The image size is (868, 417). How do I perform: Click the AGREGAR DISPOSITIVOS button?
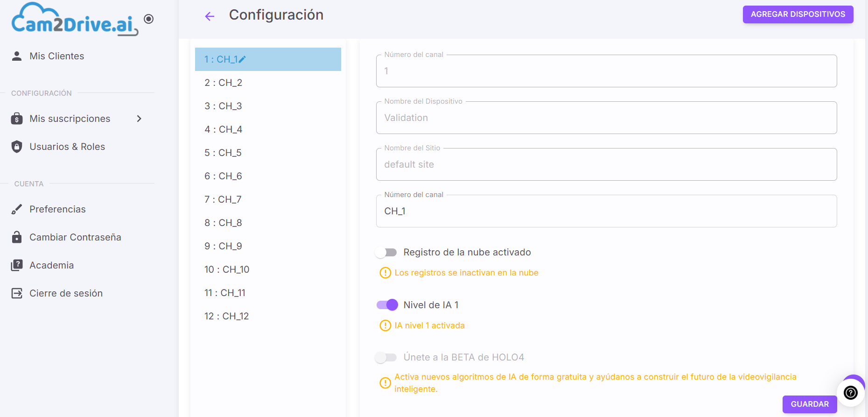(798, 14)
